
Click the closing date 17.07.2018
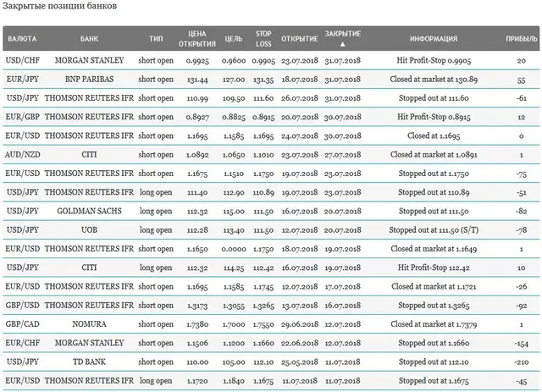coord(342,286)
